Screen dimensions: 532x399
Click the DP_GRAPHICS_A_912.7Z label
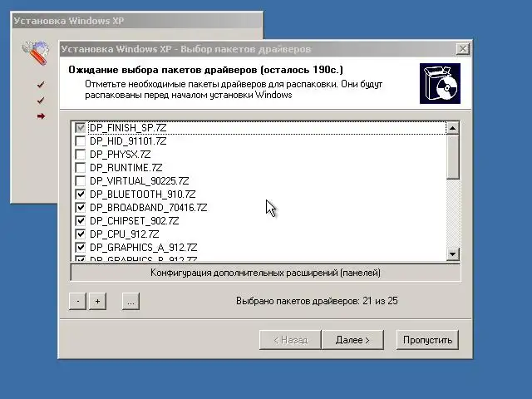click(x=143, y=248)
